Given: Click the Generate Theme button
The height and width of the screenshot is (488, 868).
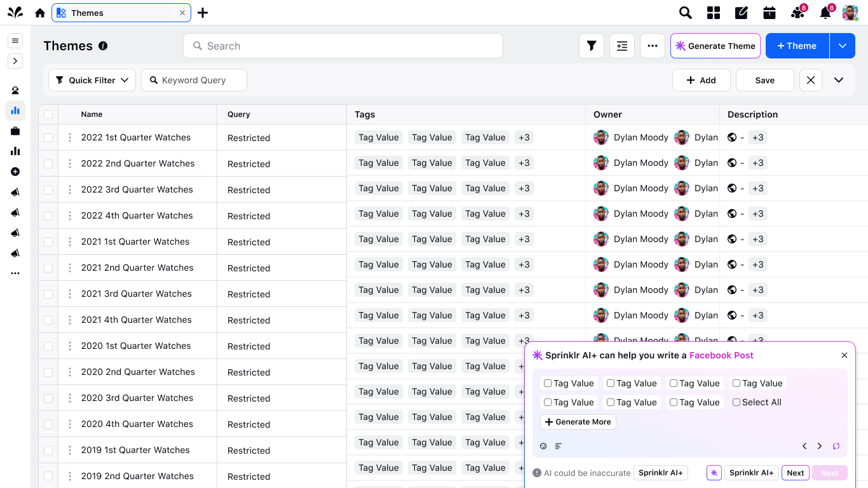Looking at the screenshot, I should pyautogui.click(x=715, y=46).
